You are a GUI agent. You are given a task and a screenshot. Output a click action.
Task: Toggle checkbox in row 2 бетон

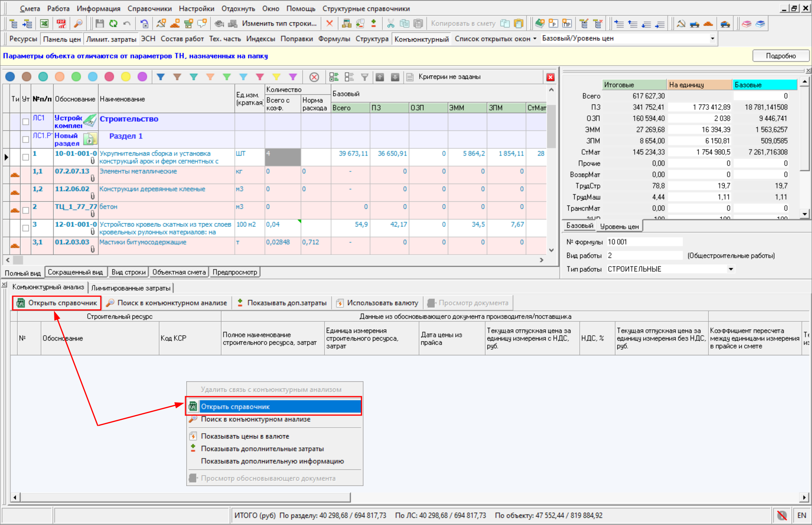[26, 210]
